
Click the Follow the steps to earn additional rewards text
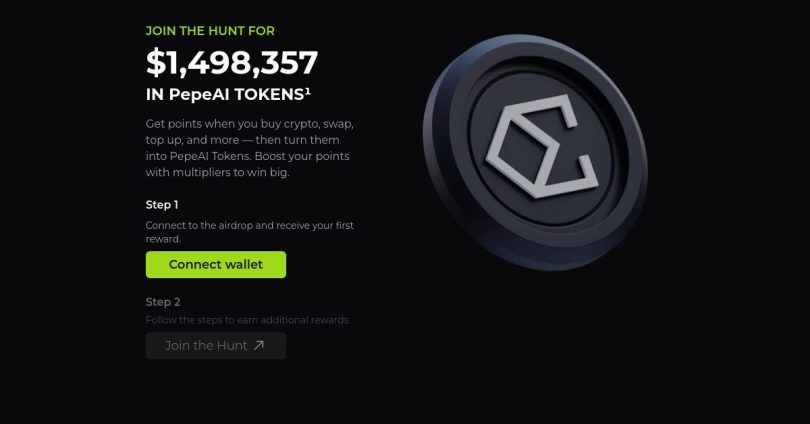pos(248,320)
